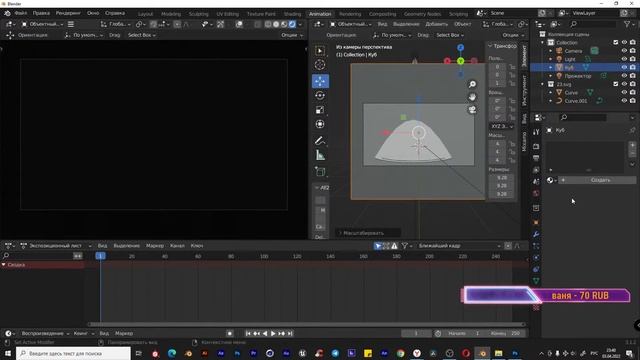Open the Ближайший кадр snapping dropdown
This screenshot has height=360, width=640.
point(459,246)
